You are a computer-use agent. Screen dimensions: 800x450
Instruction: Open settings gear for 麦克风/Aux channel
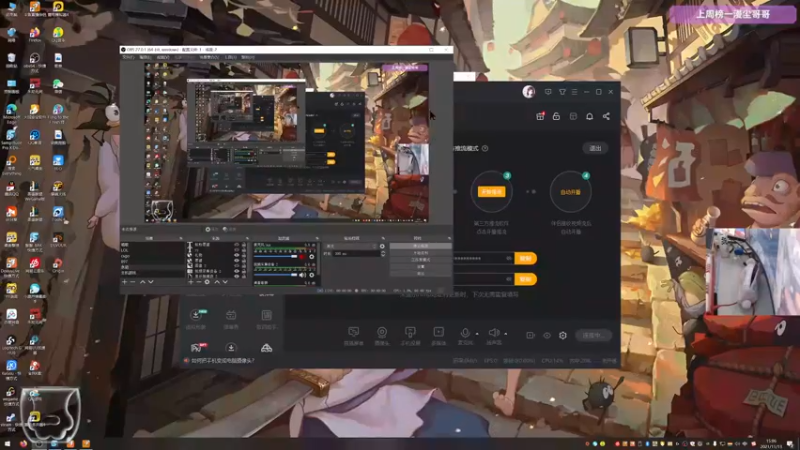(x=312, y=257)
